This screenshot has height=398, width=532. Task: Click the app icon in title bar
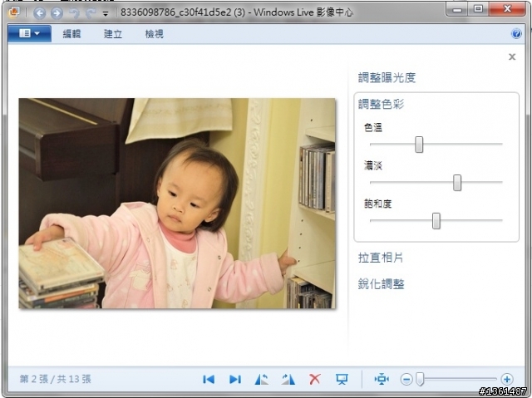click(14, 12)
